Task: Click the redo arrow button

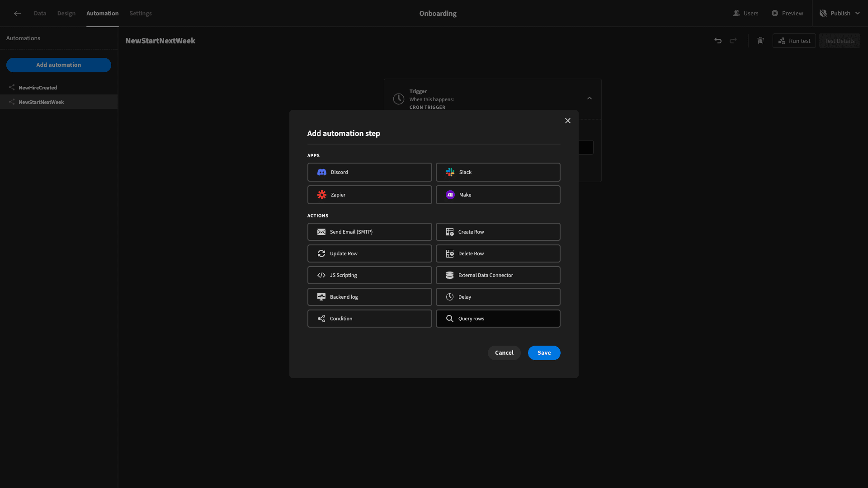Action: pyautogui.click(x=733, y=41)
